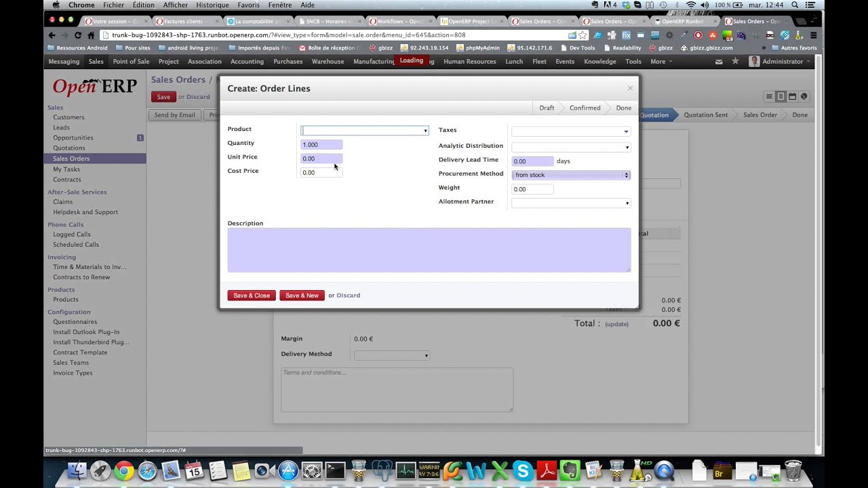This screenshot has width=868, height=488.
Task: Open Helpdesk and Support in sidebar
Action: point(85,212)
